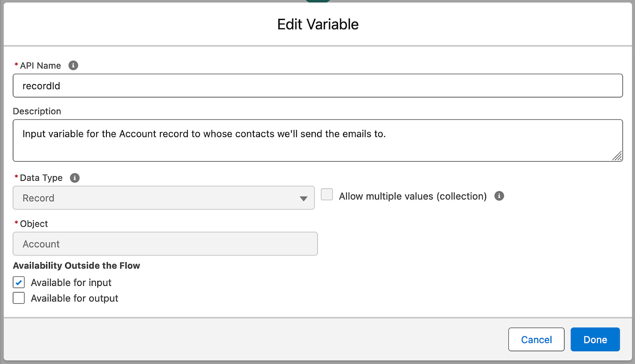Click the info icon beside API Name
The image size is (635, 364).
tap(74, 65)
